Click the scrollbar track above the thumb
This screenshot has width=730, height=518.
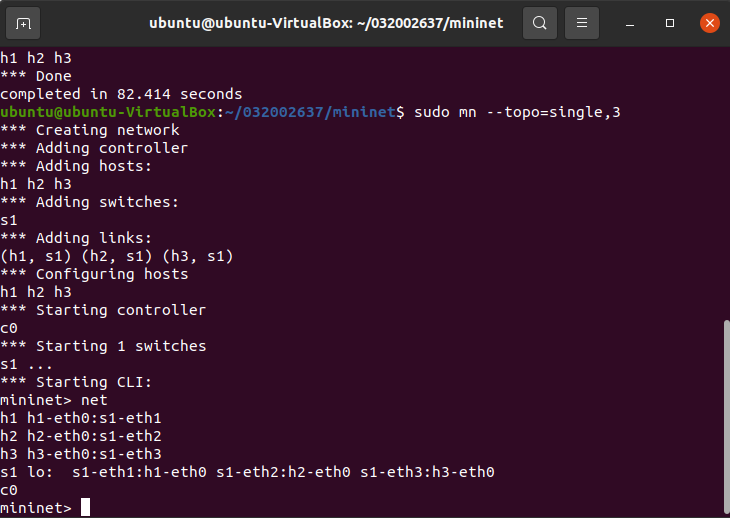coord(724,180)
